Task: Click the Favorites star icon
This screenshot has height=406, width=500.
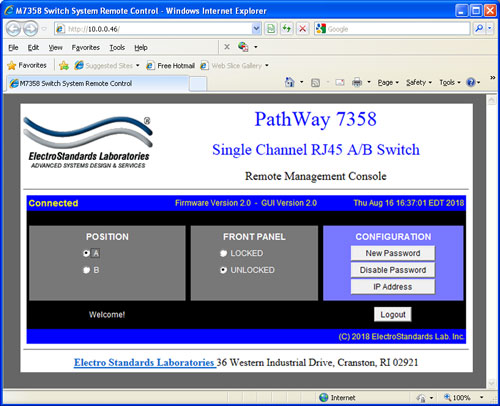Action: click(12, 65)
